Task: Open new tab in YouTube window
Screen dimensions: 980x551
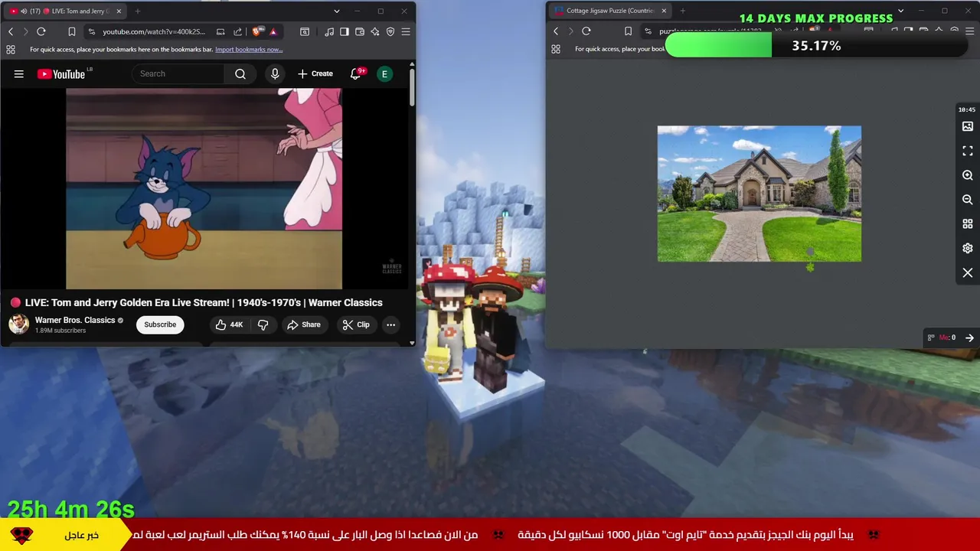Action: point(138,11)
